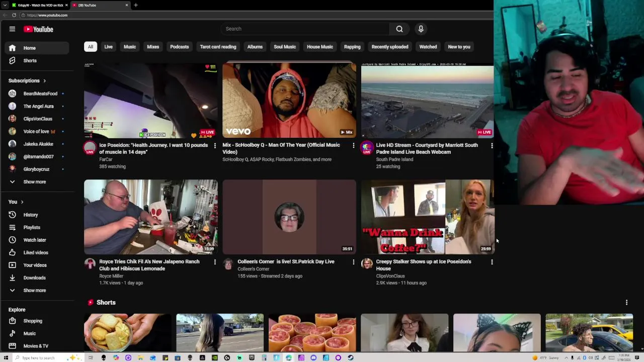Open Downloads in sidebar

coord(36,278)
